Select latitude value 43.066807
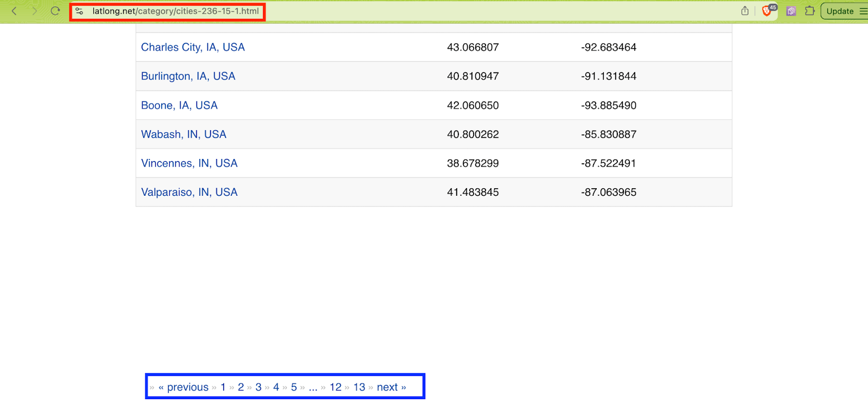The height and width of the screenshot is (403, 868). 473,47
